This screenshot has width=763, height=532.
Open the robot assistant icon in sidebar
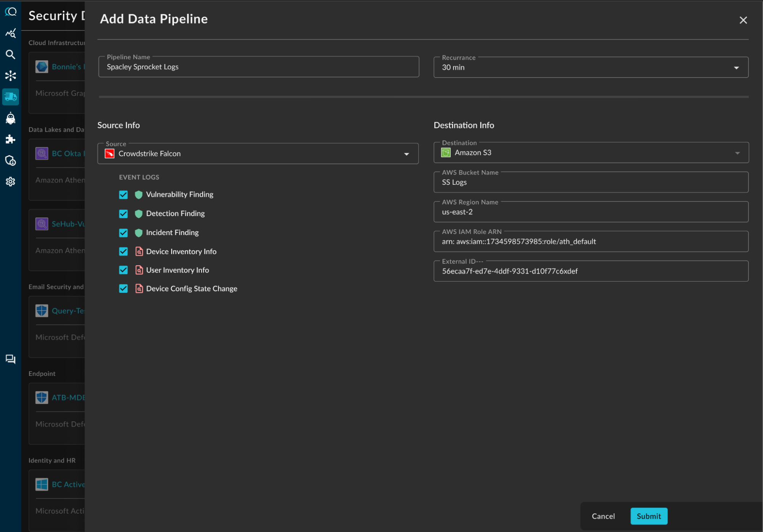[x=10, y=118]
